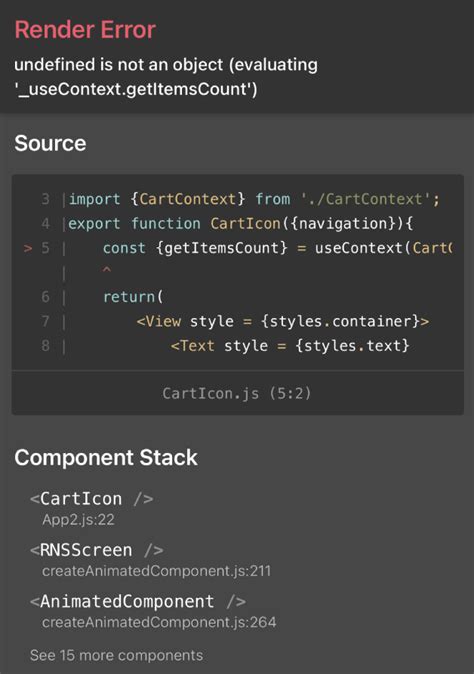Select AnimatedComponent stack frame

click(x=138, y=601)
